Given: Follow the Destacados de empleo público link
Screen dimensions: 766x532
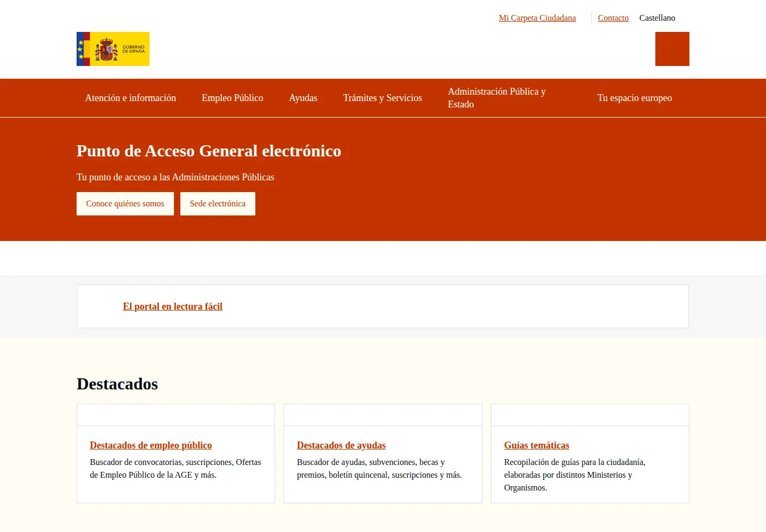Looking at the screenshot, I should pyautogui.click(x=151, y=445).
